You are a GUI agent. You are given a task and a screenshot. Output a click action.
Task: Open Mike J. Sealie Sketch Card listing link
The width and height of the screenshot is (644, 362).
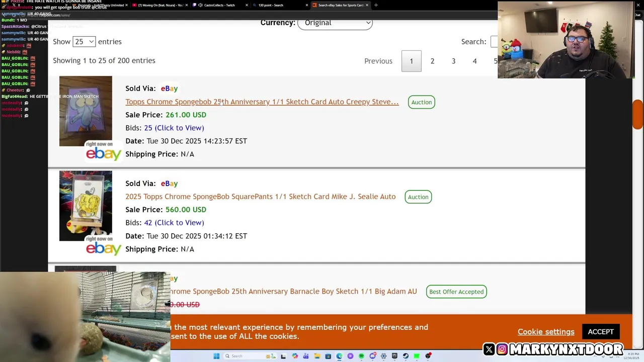click(x=260, y=197)
